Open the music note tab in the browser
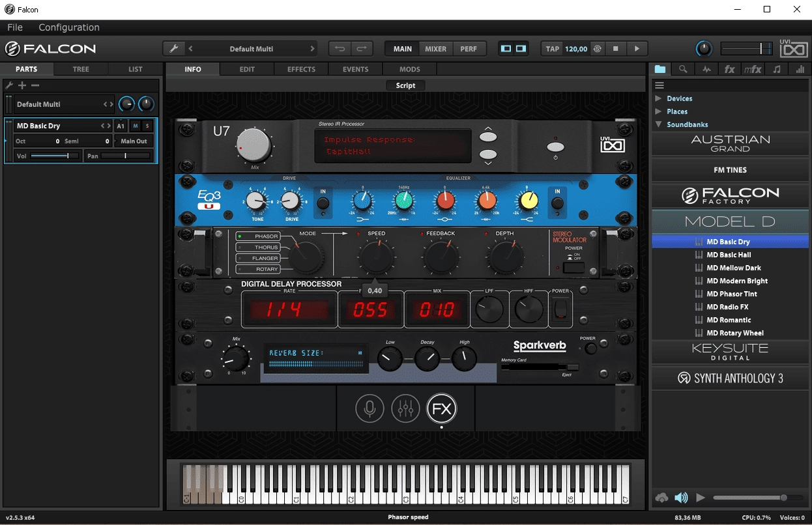Viewport: 812px width, 525px height. tap(776, 69)
